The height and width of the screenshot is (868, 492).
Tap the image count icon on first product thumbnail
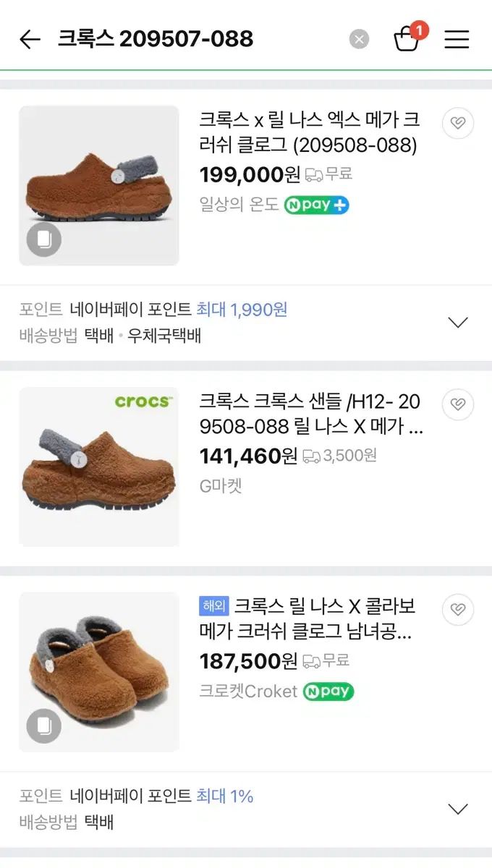[44, 239]
